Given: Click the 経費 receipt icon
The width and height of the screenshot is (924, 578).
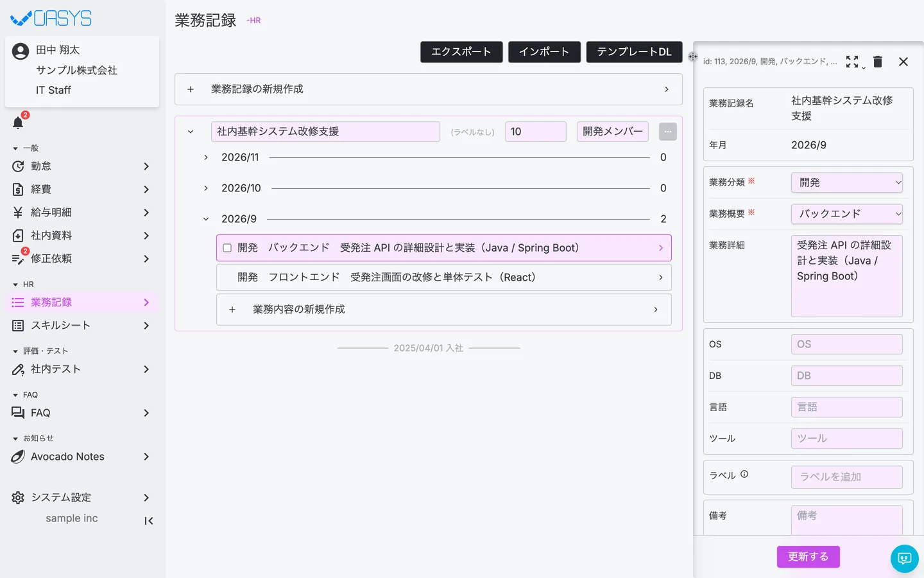Looking at the screenshot, I should (x=18, y=189).
